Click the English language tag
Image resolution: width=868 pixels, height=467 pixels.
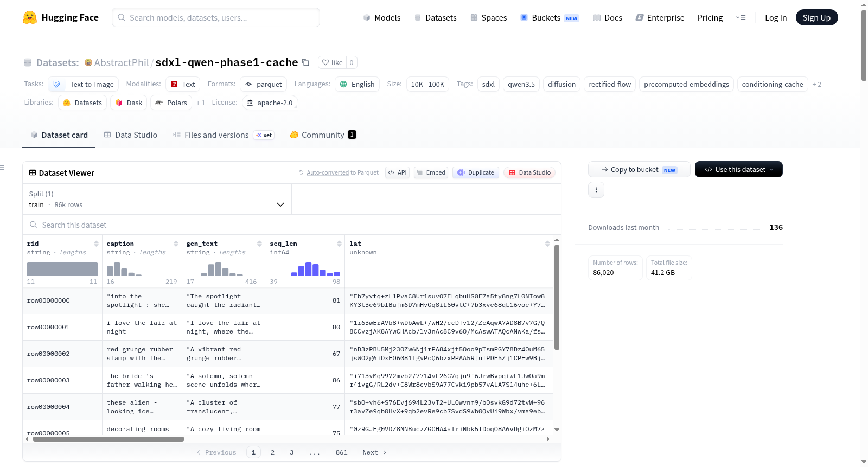(x=357, y=84)
